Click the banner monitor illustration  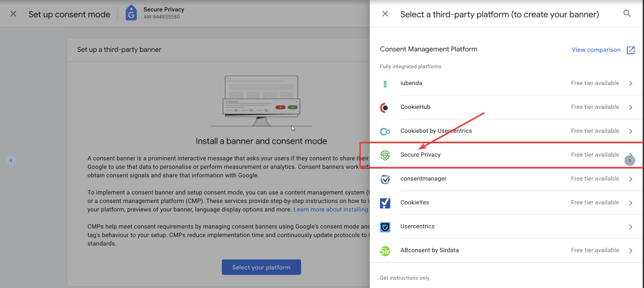click(261, 101)
